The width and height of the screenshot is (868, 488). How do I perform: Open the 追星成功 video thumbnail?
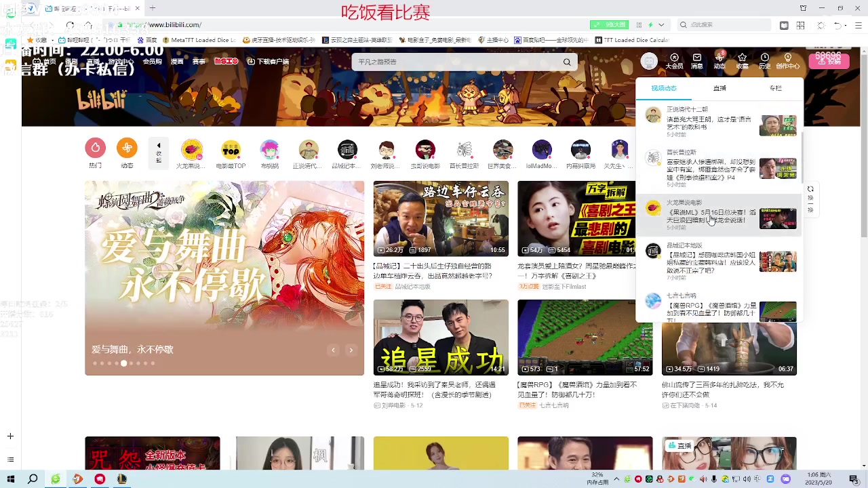441,338
